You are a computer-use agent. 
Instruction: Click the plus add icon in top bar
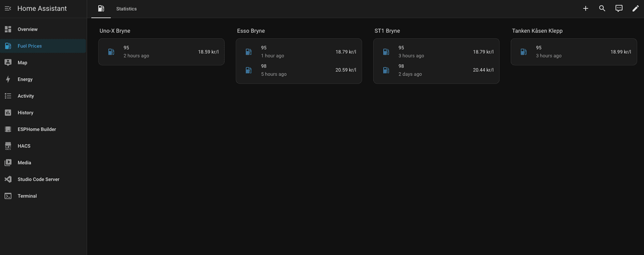pyautogui.click(x=586, y=9)
